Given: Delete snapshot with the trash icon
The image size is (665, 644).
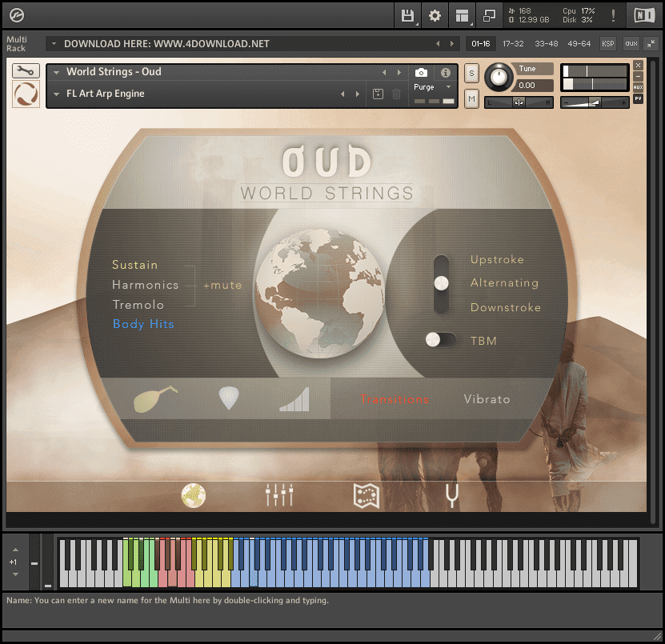Looking at the screenshot, I should tap(396, 94).
